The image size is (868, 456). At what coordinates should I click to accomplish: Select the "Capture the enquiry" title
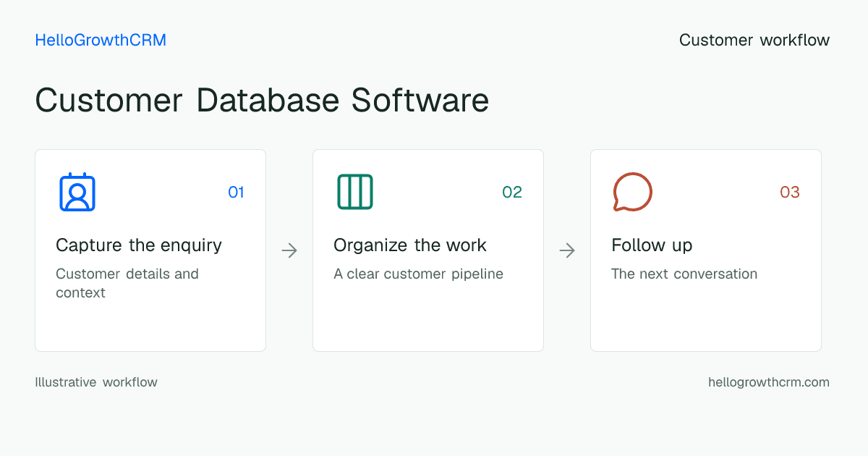point(139,245)
